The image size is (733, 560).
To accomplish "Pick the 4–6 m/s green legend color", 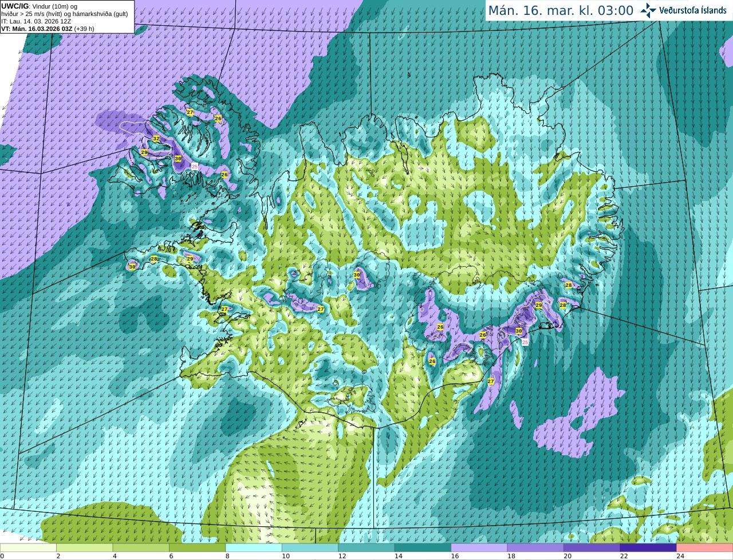I will pos(141,547).
